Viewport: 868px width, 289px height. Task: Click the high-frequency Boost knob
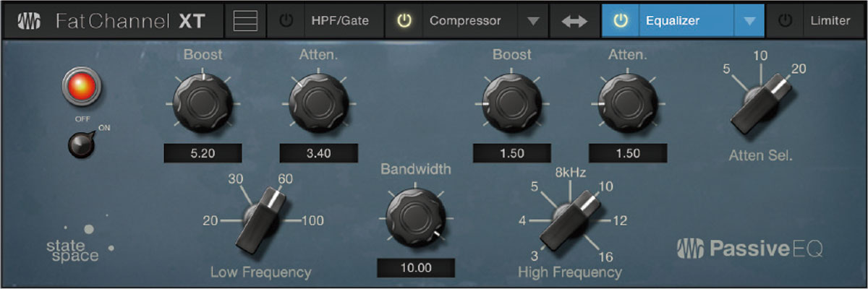click(x=512, y=104)
